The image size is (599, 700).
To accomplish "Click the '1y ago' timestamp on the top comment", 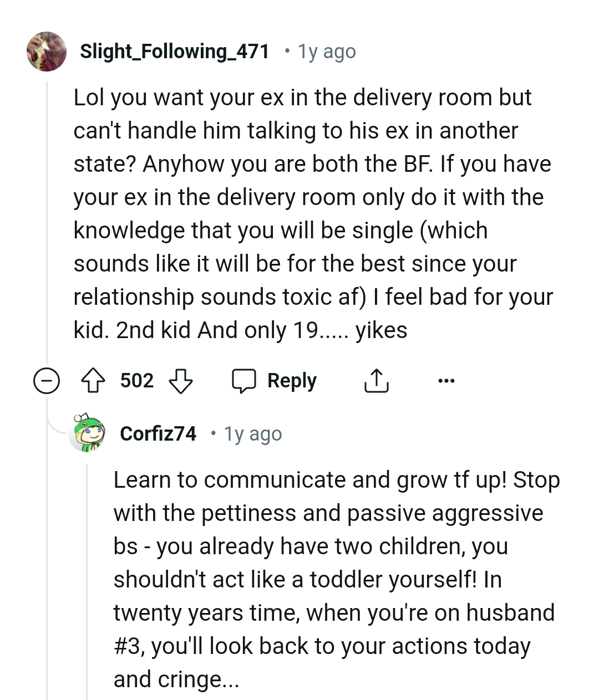I will (326, 50).
